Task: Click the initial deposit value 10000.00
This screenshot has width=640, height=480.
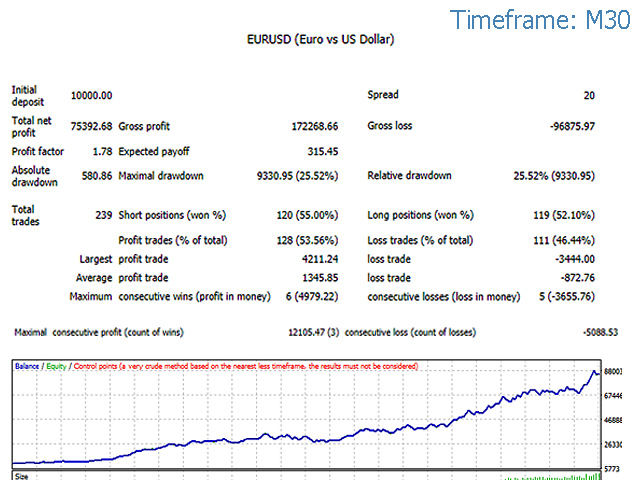Action: click(91, 96)
